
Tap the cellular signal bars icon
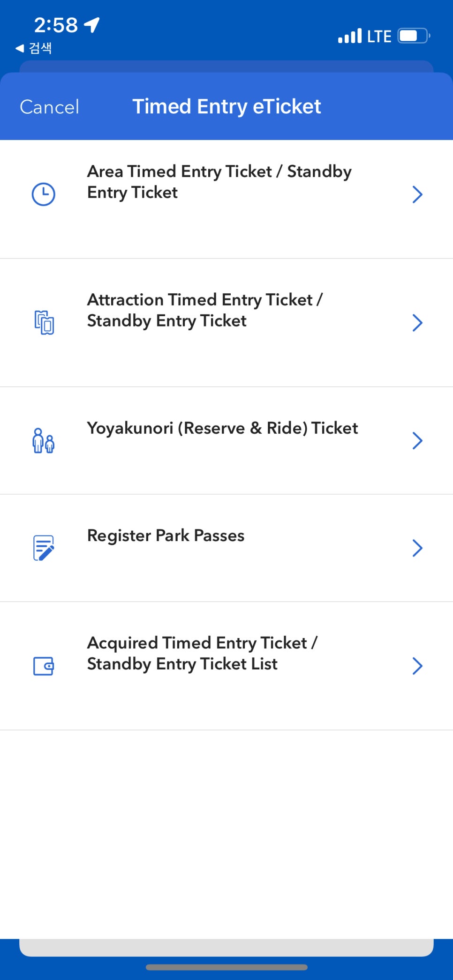click(x=350, y=36)
